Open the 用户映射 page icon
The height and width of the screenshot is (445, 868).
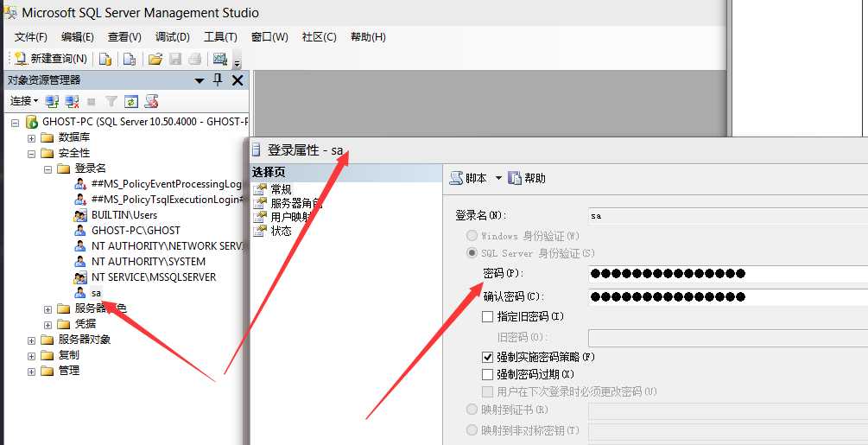[x=260, y=217]
